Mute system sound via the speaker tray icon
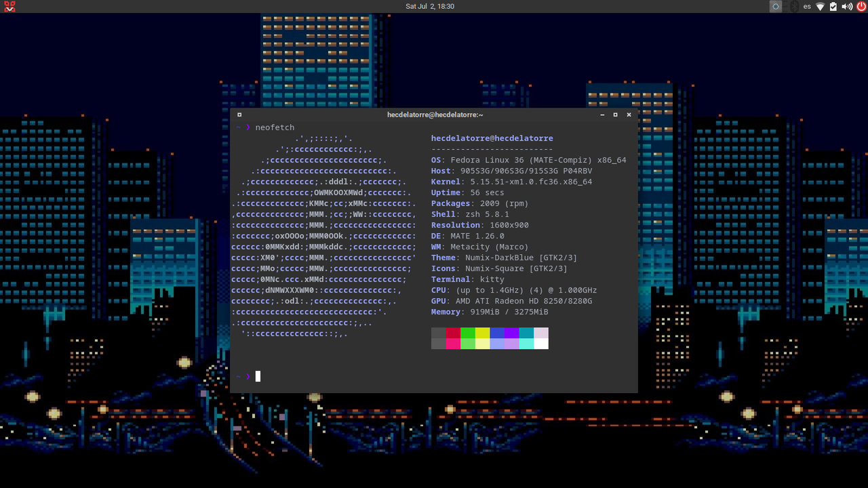 coord(846,6)
